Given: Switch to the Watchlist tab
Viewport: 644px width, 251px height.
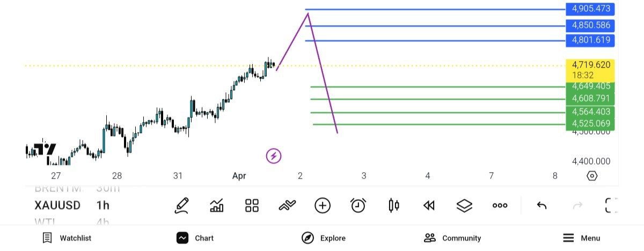Looking at the screenshot, I should tap(67, 238).
